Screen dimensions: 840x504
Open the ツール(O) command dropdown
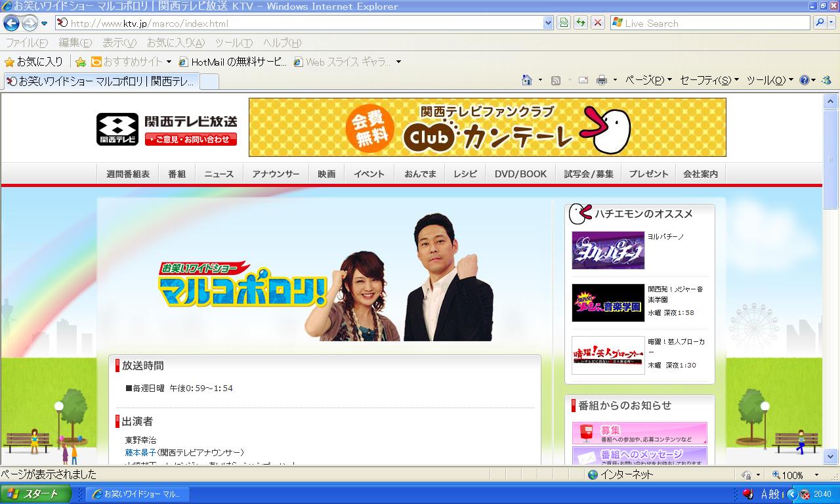pyautogui.click(x=770, y=80)
